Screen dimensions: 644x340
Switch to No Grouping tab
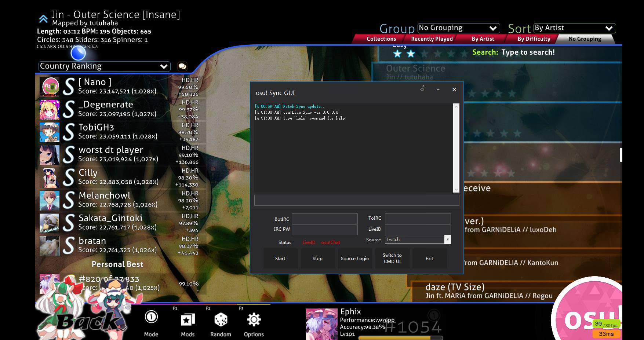tap(585, 39)
